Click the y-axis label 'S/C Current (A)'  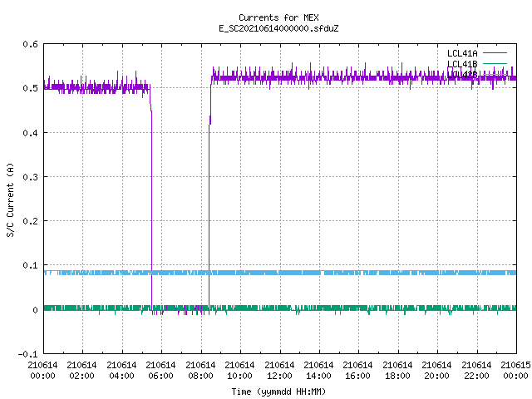click(10, 199)
